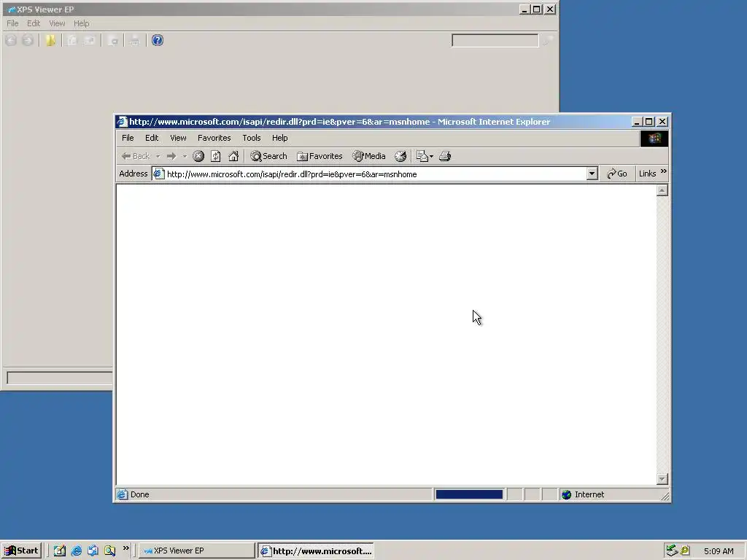This screenshot has width=747, height=560.
Task: Open the address bar URL dropdown
Action: (x=592, y=174)
